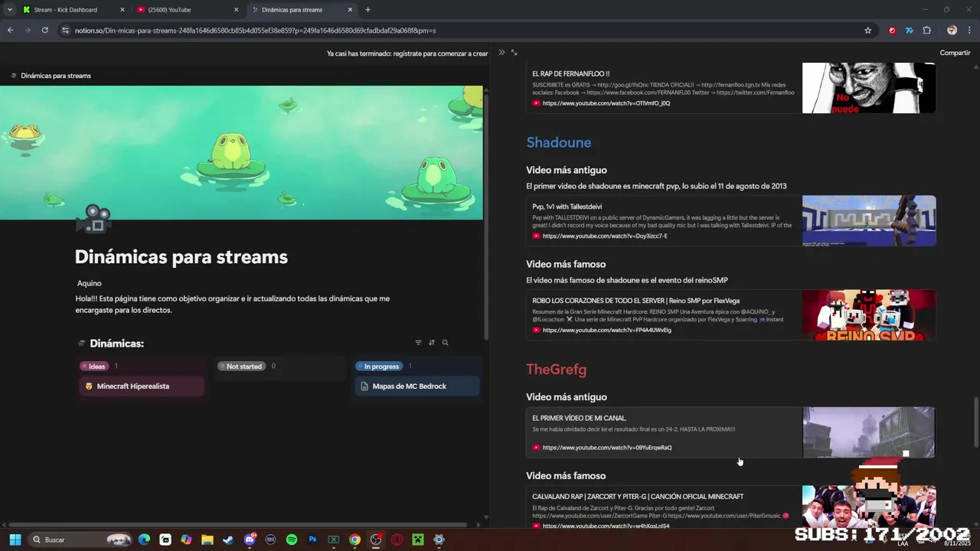Open the filter icon in Dinámicas database

point(418,343)
